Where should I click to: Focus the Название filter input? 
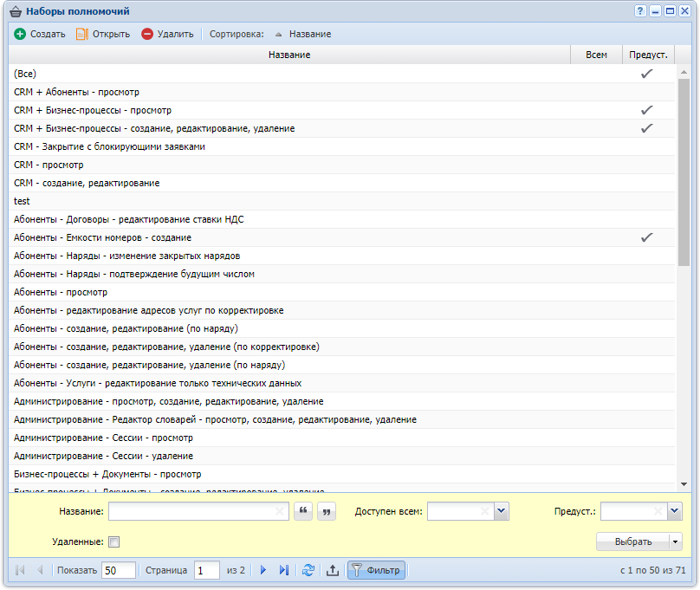(192, 511)
